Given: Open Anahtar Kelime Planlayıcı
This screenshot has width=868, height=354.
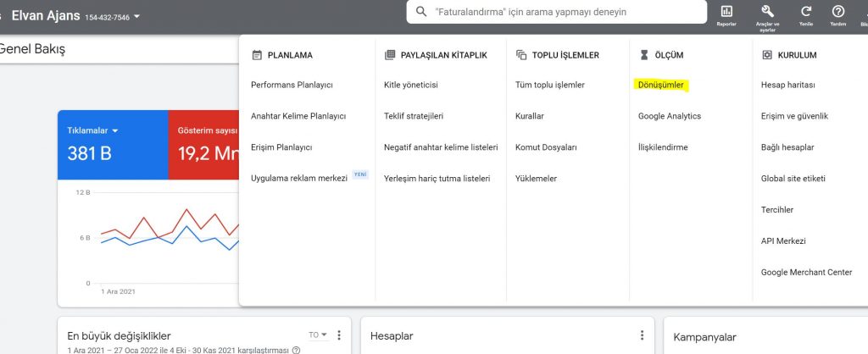Looking at the screenshot, I should (298, 116).
